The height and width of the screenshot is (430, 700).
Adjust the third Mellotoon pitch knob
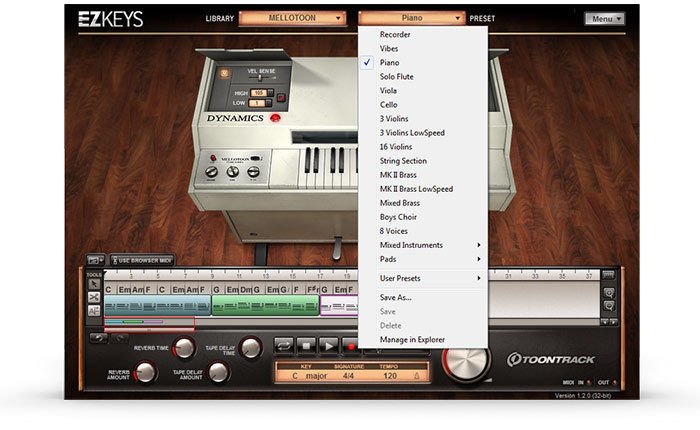pos(253,172)
